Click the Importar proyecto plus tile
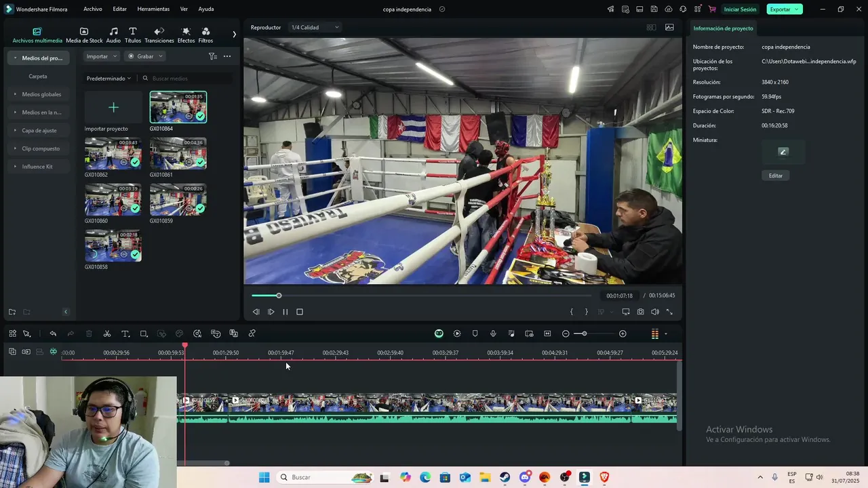The width and height of the screenshot is (868, 488). [113, 107]
